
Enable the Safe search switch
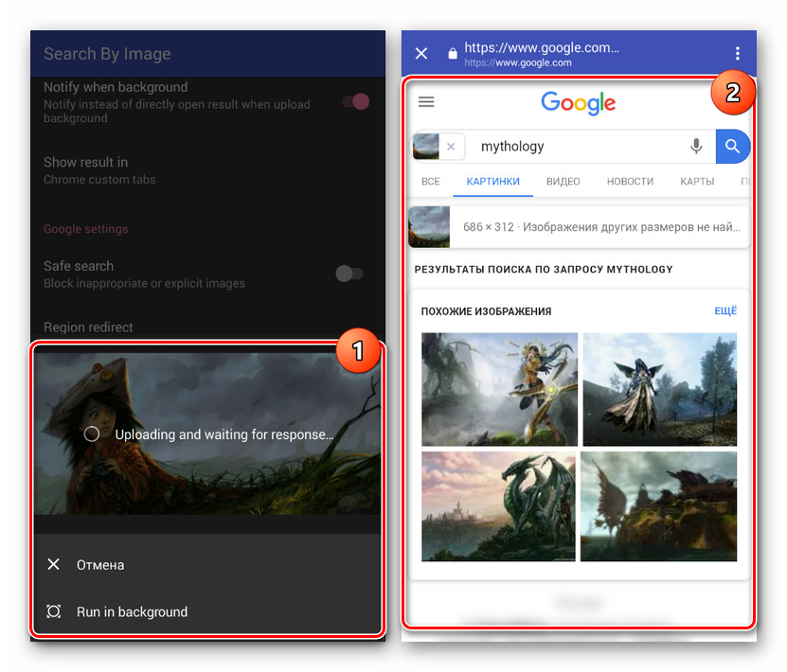(x=349, y=274)
